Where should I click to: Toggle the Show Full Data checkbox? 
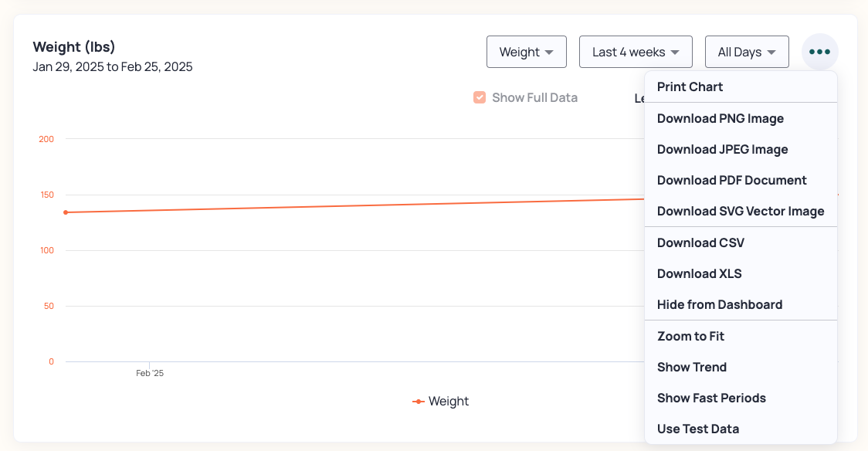(480, 97)
